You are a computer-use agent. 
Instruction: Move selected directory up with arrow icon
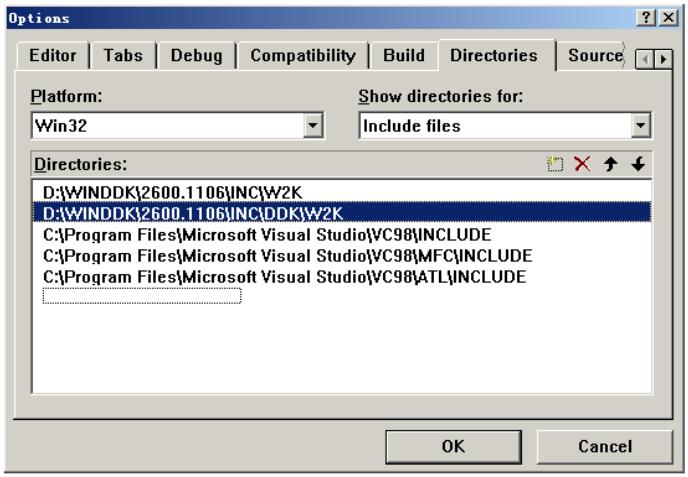[610, 164]
